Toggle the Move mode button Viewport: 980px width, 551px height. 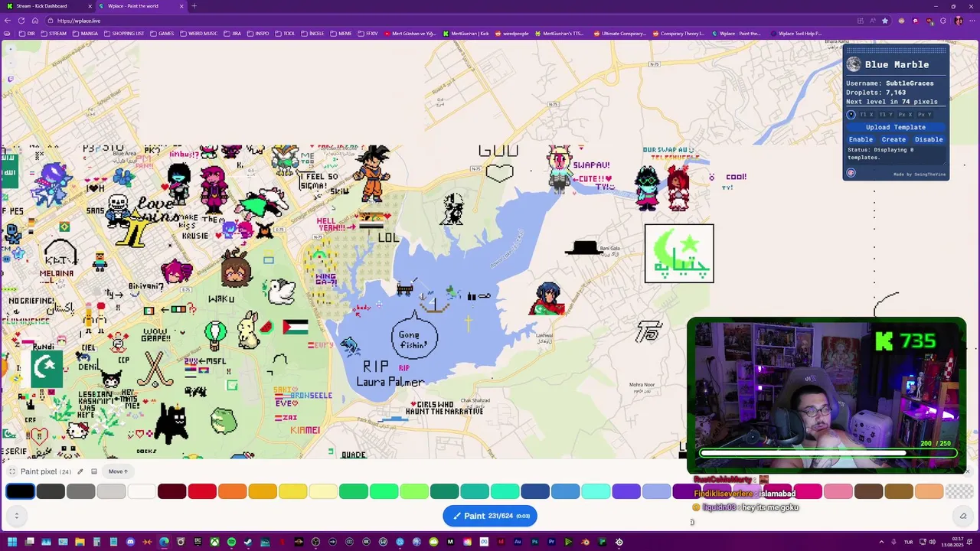(x=118, y=471)
